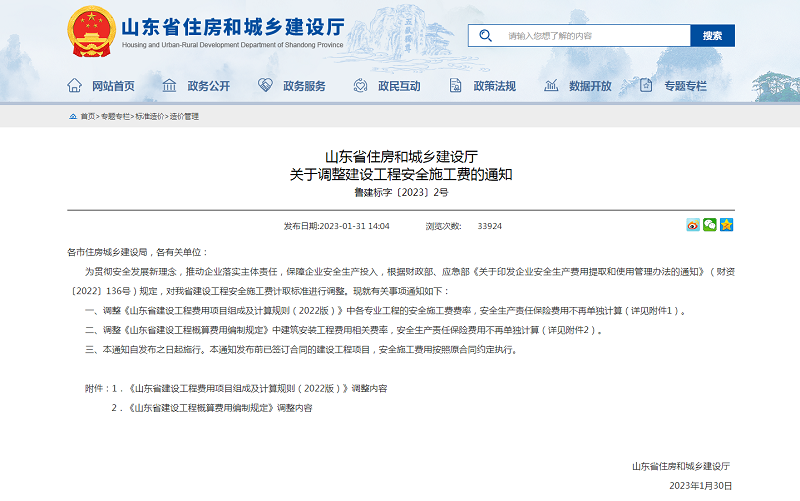Viewport: 800px width, 501px height.
Task: Click the building icon beside 政务公开
Action: coord(169,86)
